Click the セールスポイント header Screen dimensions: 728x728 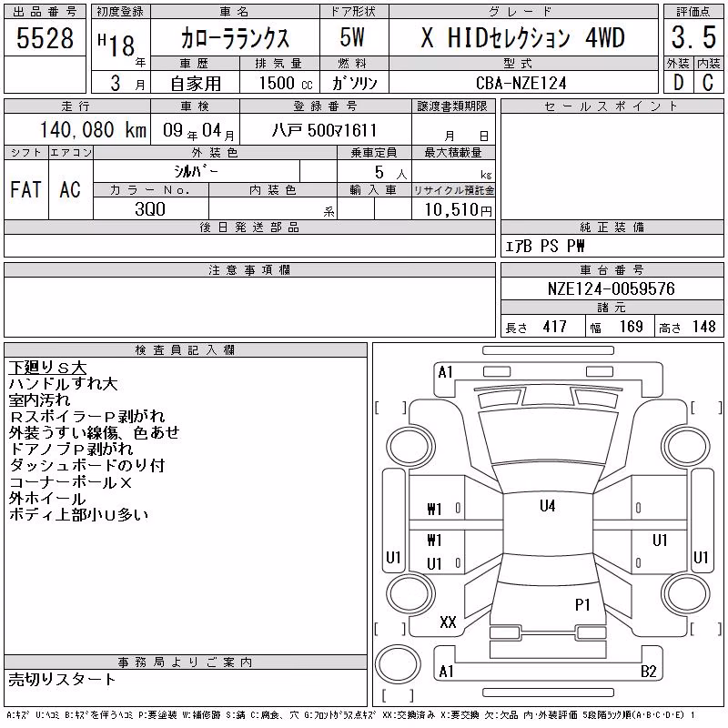click(612, 106)
